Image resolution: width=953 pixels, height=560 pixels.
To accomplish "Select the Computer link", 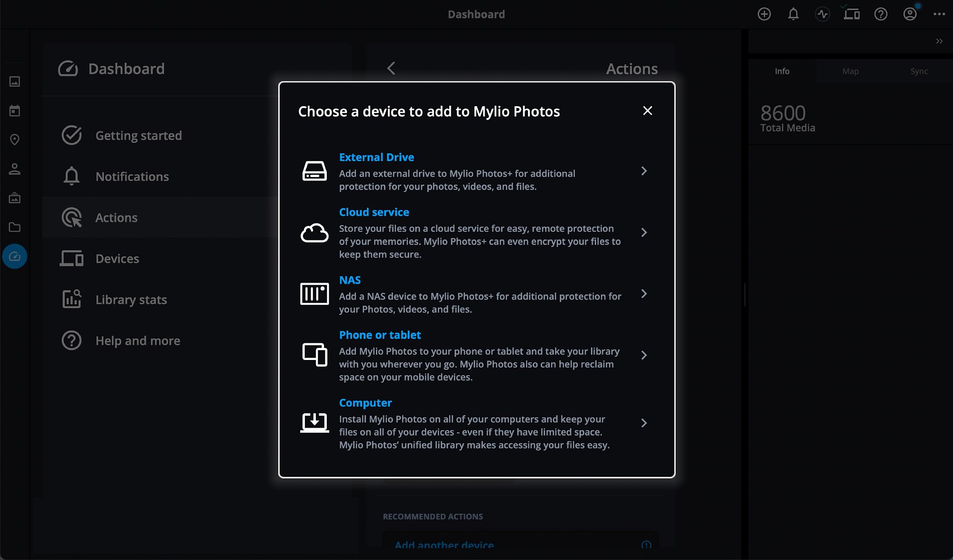I will point(365,403).
